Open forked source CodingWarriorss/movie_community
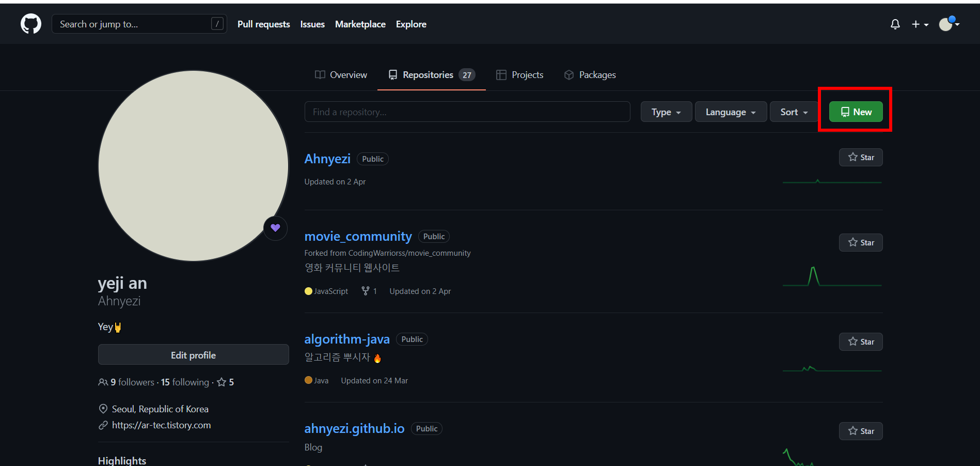Viewport: 980px width, 466px height. pyautogui.click(x=409, y=253)
